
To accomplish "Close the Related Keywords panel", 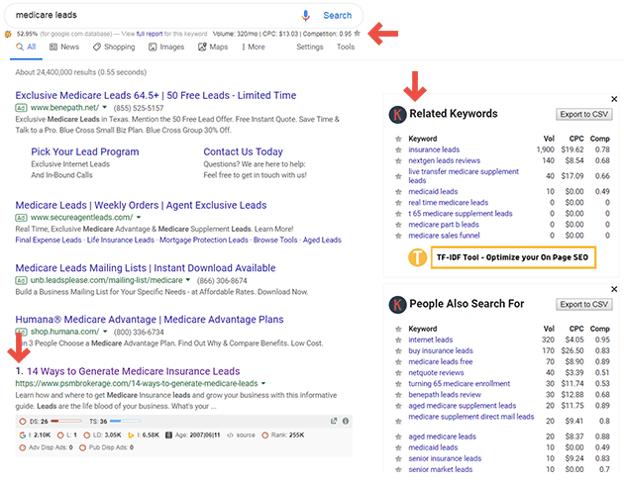I will [614, 98].
